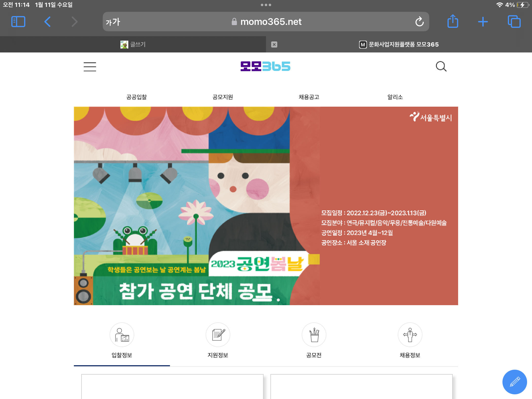Open the 공모지원 menu
The width and height of the screenshot is (532, 399).
(x=223, y=97)
